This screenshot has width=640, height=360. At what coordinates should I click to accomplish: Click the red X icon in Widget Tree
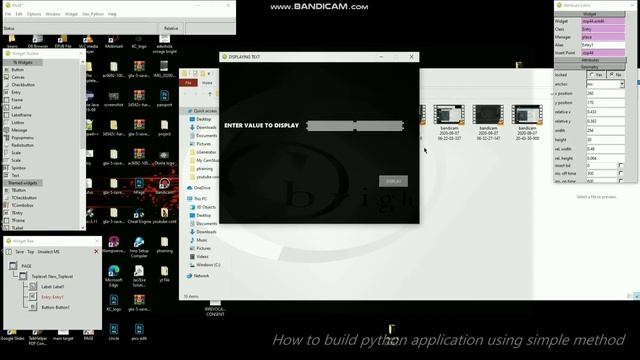coord(96,251)
